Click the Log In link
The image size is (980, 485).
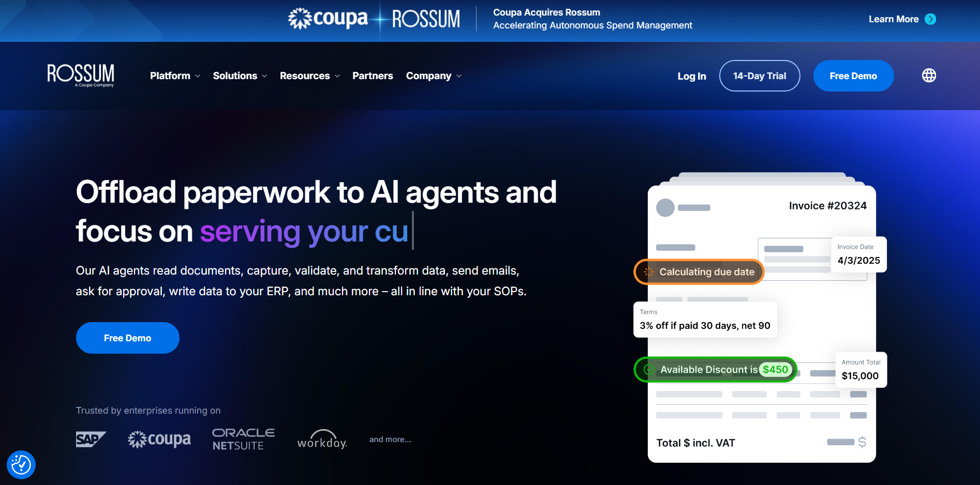coord(692,76)
